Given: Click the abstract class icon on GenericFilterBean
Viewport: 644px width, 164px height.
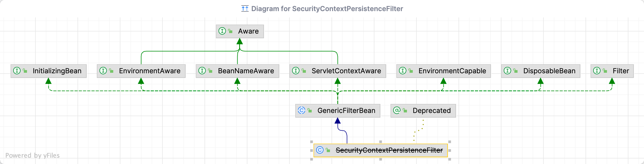Looking at the screenshot, I should tap(301, 111).
